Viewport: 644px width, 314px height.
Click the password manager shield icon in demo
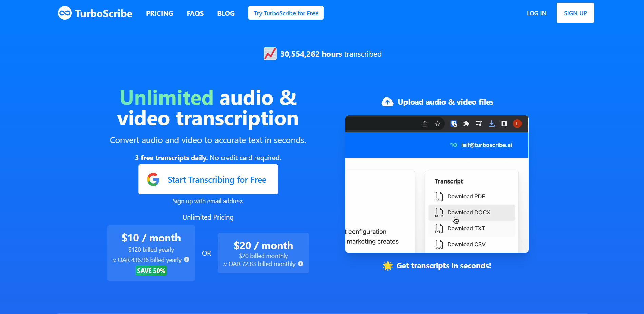coord(454,124)
